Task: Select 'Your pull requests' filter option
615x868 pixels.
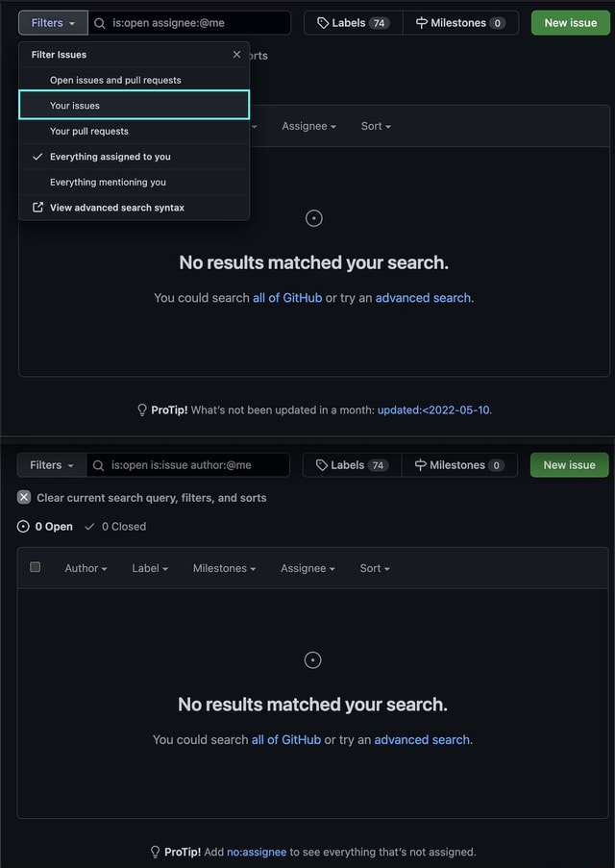Action: [89, 131]
